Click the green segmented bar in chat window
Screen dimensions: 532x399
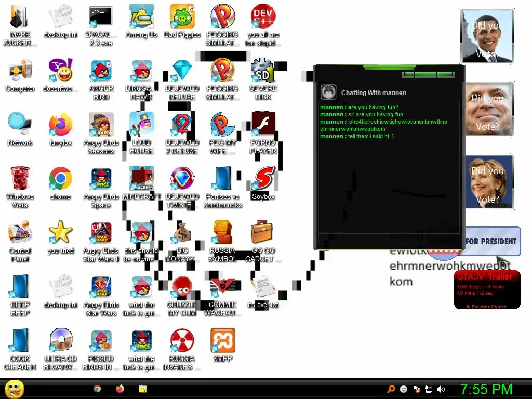[428, 75]
